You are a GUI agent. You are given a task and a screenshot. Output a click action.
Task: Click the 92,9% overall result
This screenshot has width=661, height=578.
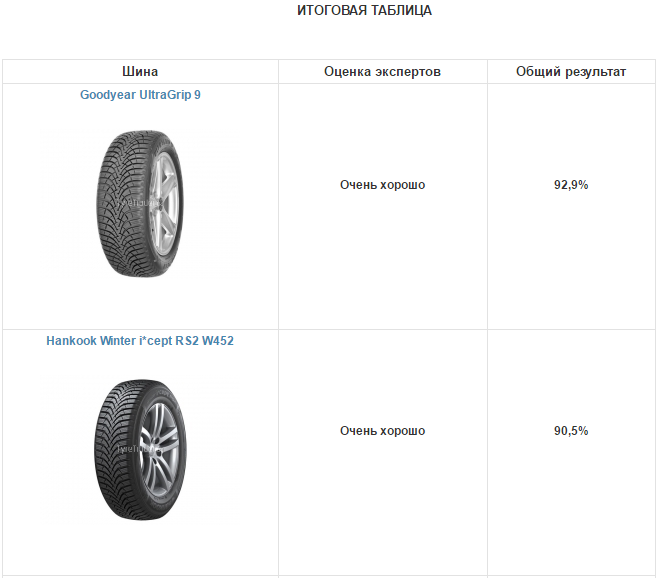tap(571, 185)
